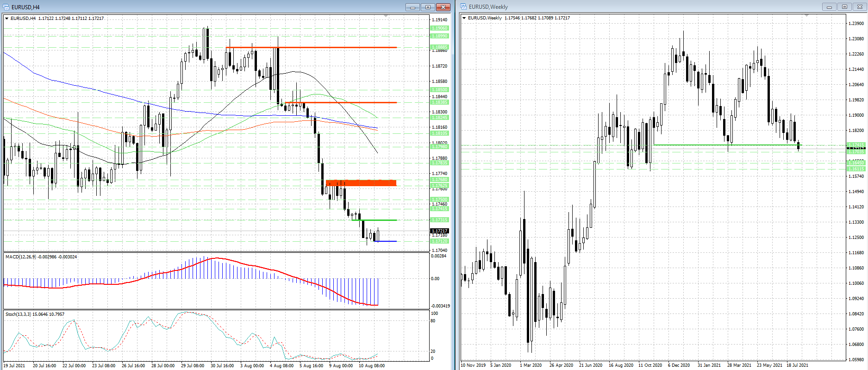Click the 1.23900 price label on Weekly chart
The width and height of the screenshot is (868, 370).
(x=856, y=24)
